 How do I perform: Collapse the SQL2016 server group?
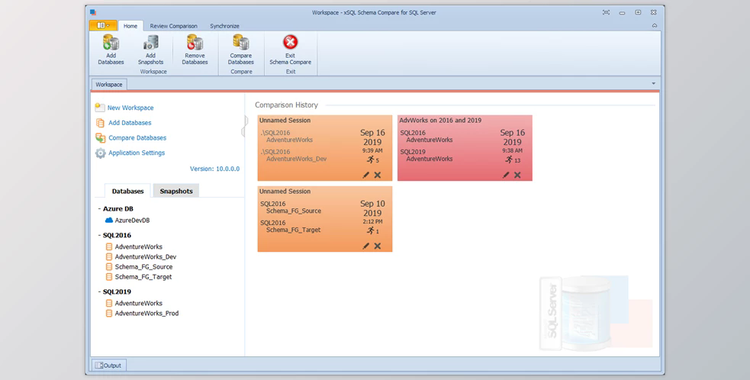pyautogui.click(x=99, y=235)
